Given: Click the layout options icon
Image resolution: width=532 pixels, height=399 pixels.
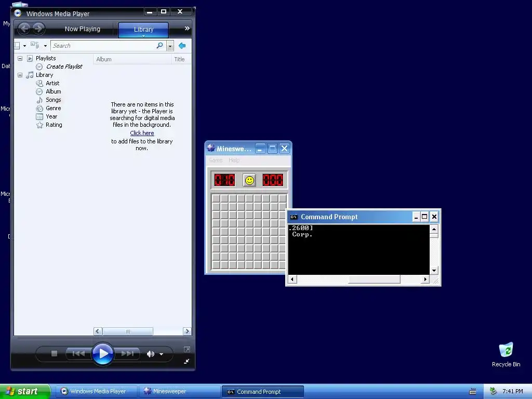Looking at the screenshot, I should (x=17, y=46).
